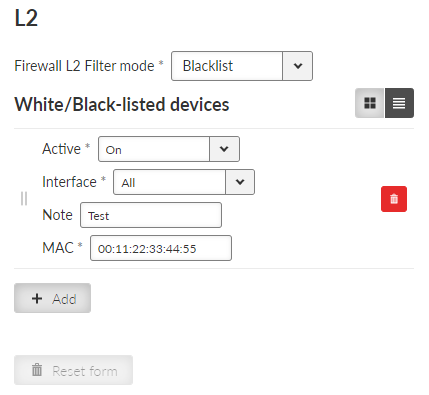
Task: Delete the Test device entry
Action: click(x=394, y=199)
